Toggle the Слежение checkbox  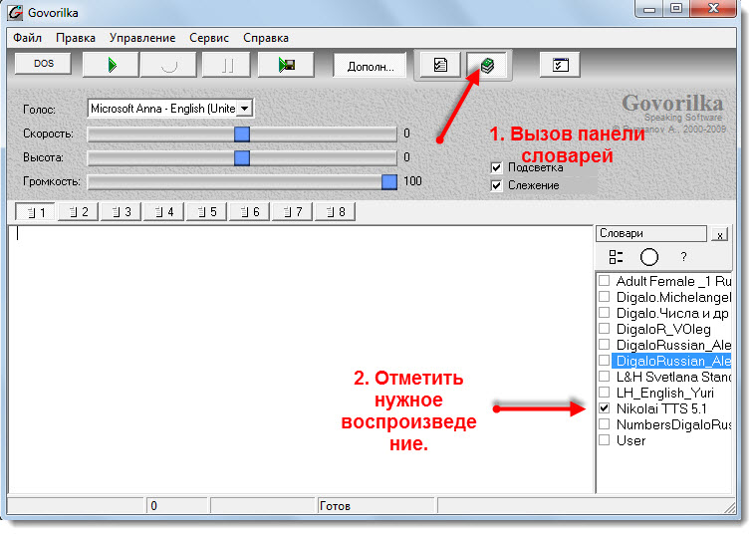pos(496,185)
